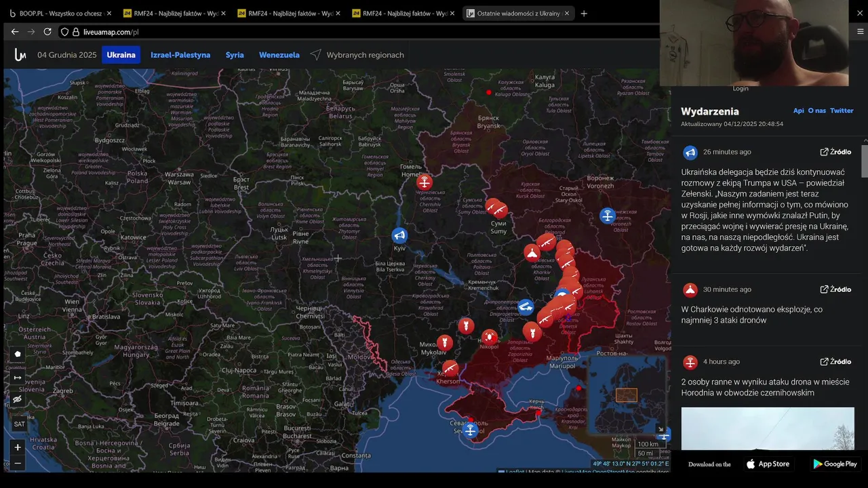Image resolution: width=868 pixels, height=488 pixels.
Task: Click the Google Play download button
Action: 835,464
